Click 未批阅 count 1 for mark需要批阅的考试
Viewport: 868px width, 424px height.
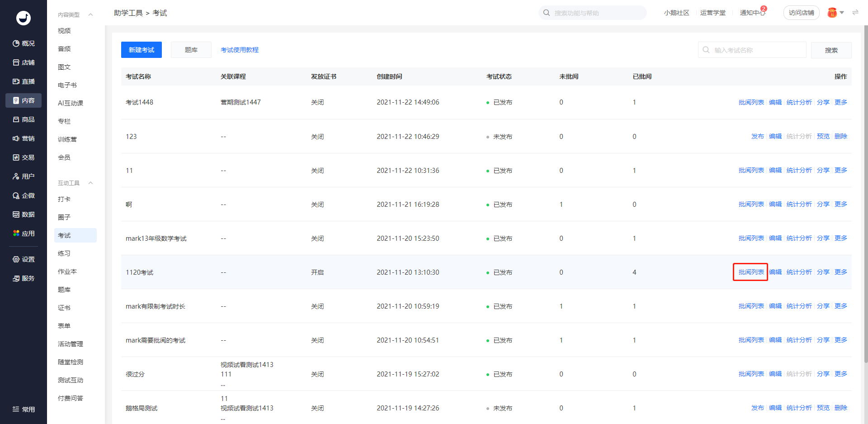click(x=561, y=340)
